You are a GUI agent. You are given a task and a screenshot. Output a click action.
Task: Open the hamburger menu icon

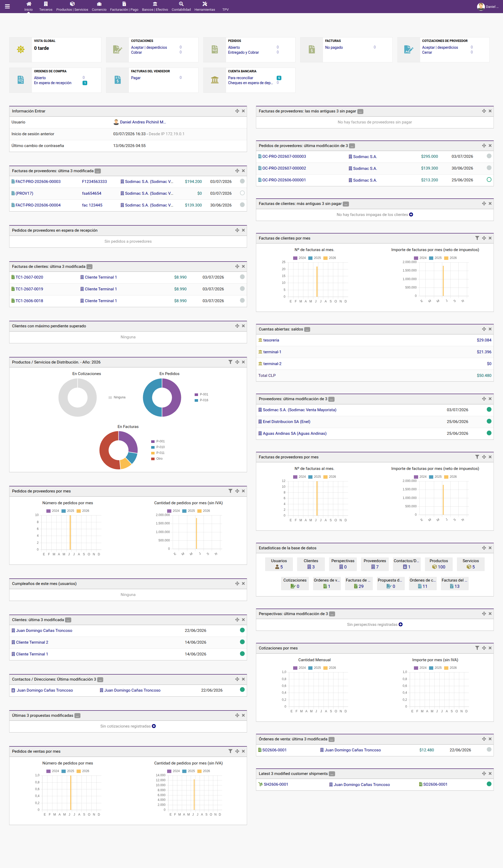[x=7, y=6]
